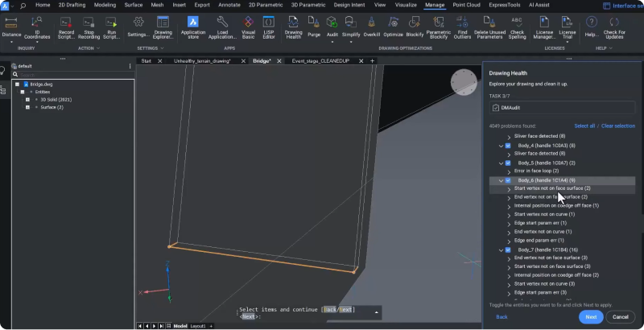
Task: Uncheck the Body_7 (handle 1C1B4) checkbox
Action: click(x=509, y=250)
